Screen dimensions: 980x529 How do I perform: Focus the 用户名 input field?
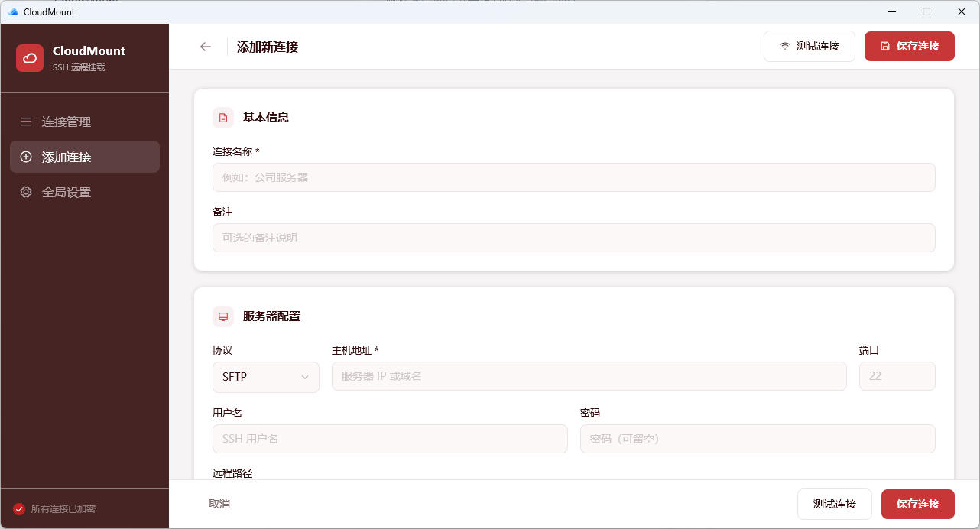(x=390, y=439)
